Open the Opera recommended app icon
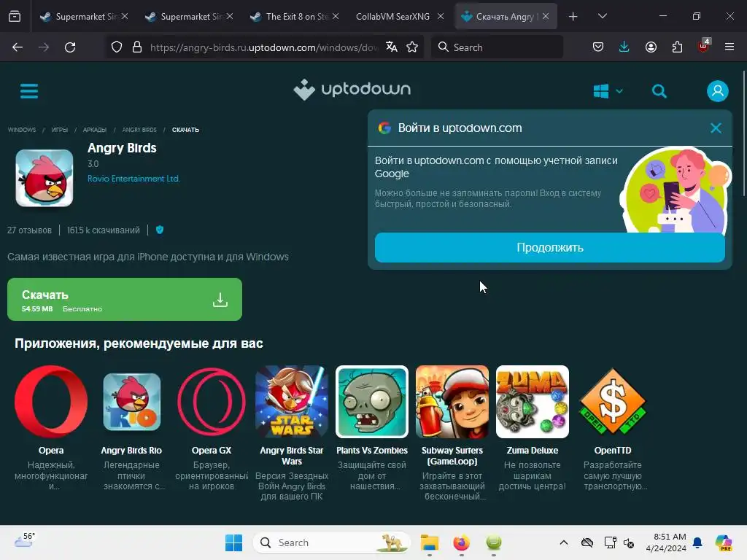This screenshot has width=747, height=560. coord(51,402)
